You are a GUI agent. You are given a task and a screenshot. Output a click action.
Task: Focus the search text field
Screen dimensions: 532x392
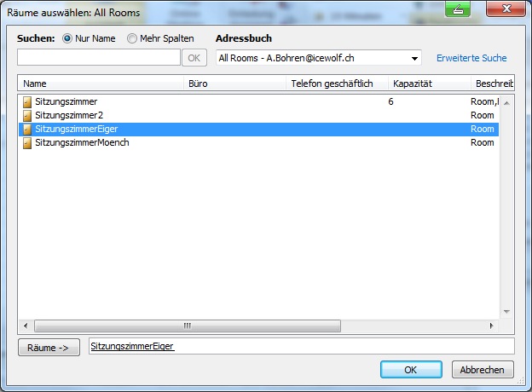point(99,57)
